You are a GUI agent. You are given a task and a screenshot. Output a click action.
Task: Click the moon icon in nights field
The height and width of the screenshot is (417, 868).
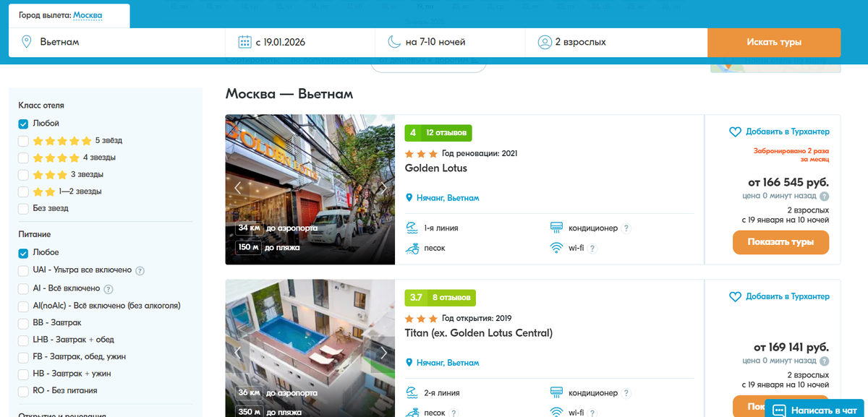coord(393,42)
